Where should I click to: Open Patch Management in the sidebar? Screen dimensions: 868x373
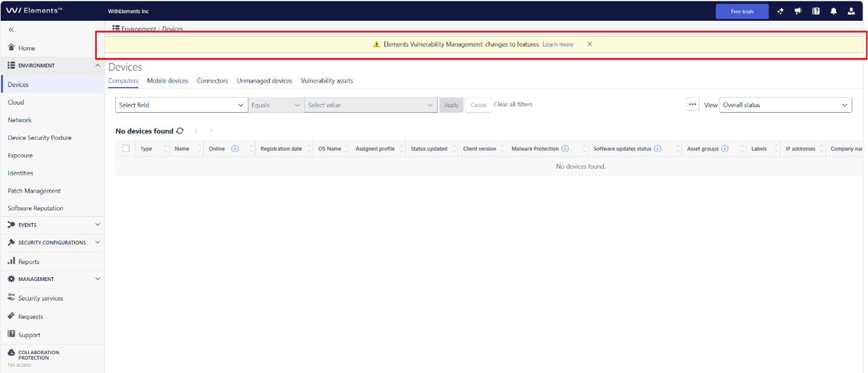[x=34, y=191]
